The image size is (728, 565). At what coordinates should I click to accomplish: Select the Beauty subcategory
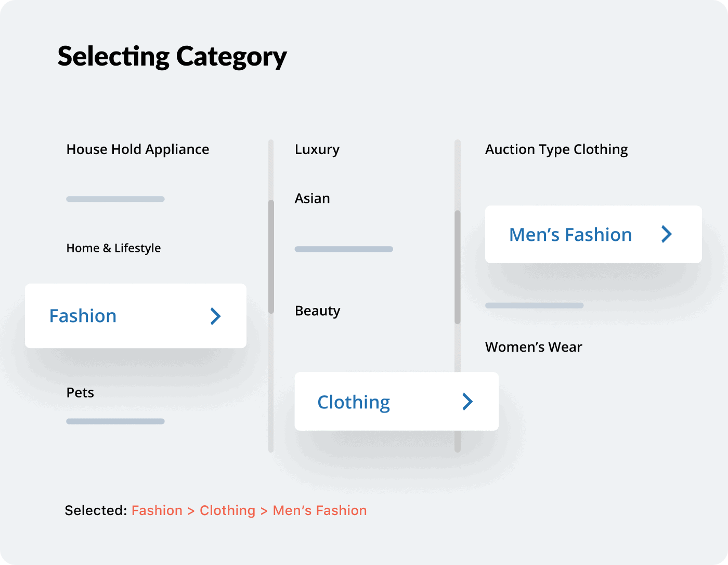pos(317,311)
